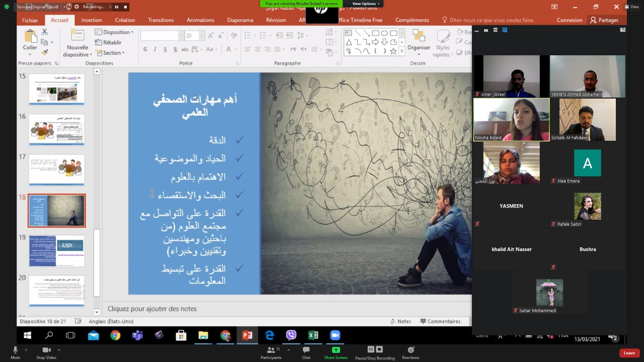Turn on Original Sound
644x362 pixels.
[37, 7]
